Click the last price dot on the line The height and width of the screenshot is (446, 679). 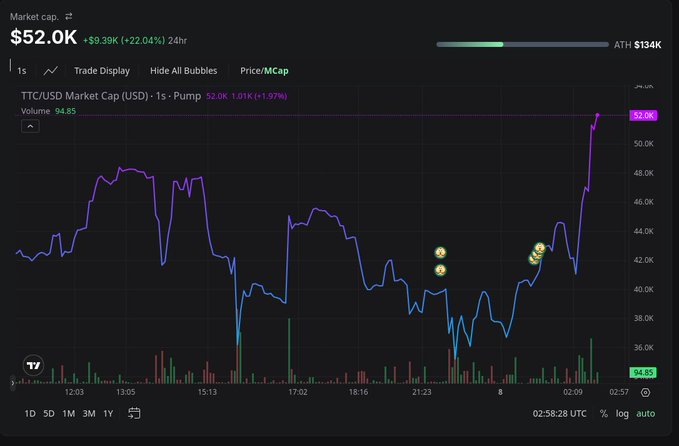coord(598,115)
